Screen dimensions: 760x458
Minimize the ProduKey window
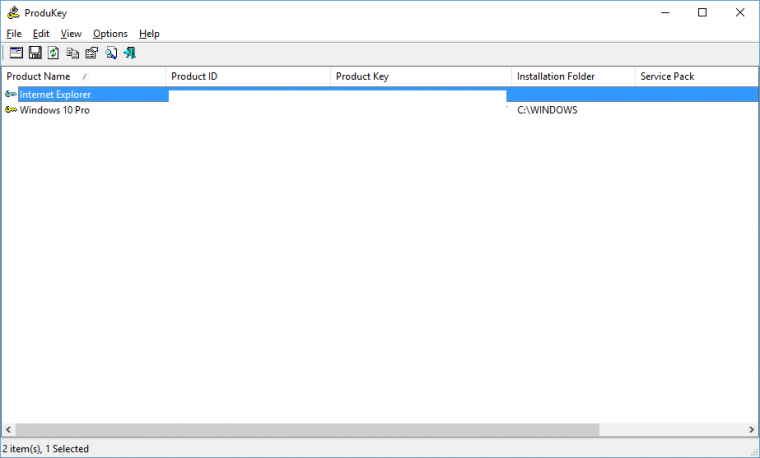(665, 13)
